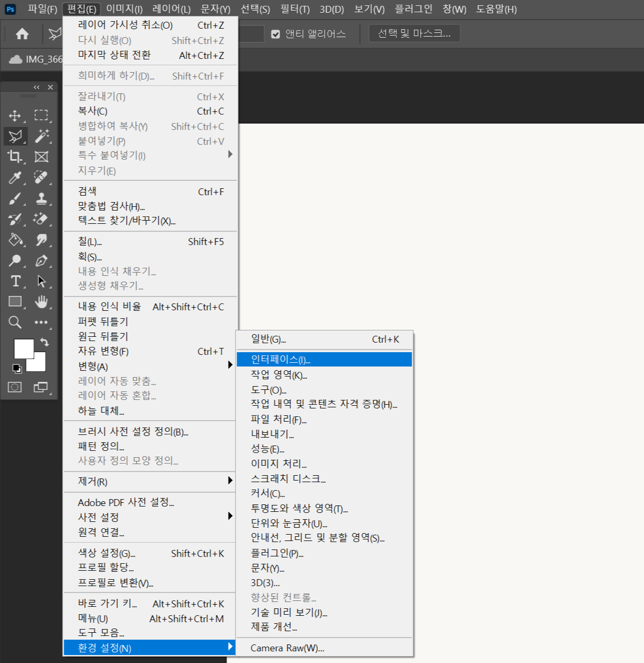Image resolution: width=644 pixels, height=663 pixels.
Task: Click the 선택 및 마스크... button
Action: [414, 33]
